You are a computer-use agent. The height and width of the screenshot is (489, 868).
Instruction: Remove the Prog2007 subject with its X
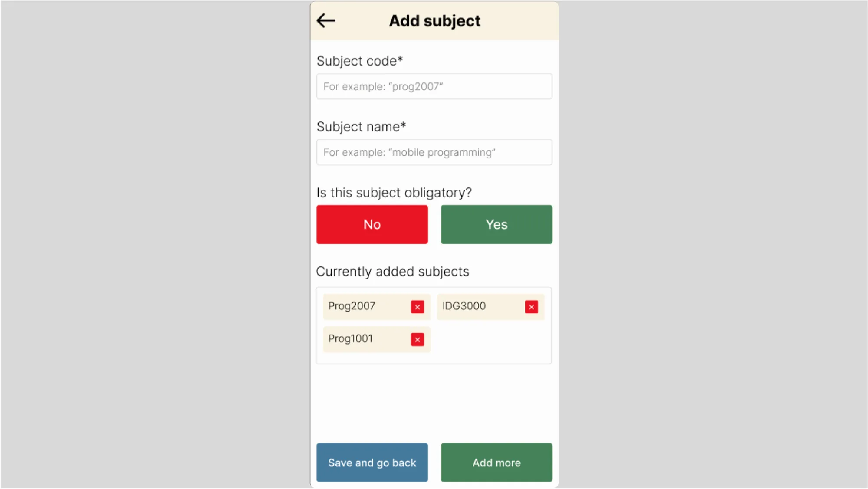tap(417, 307)
